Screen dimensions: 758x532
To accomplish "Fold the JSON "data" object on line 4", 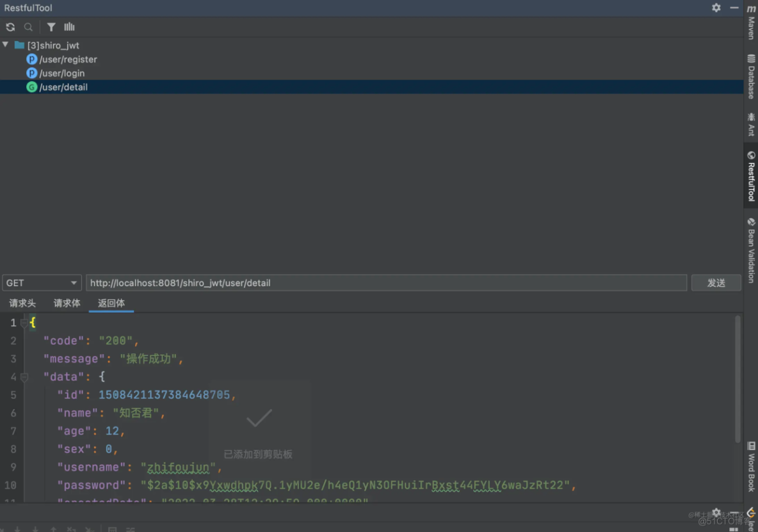I will pyautogui.click(x=24, y=377).
